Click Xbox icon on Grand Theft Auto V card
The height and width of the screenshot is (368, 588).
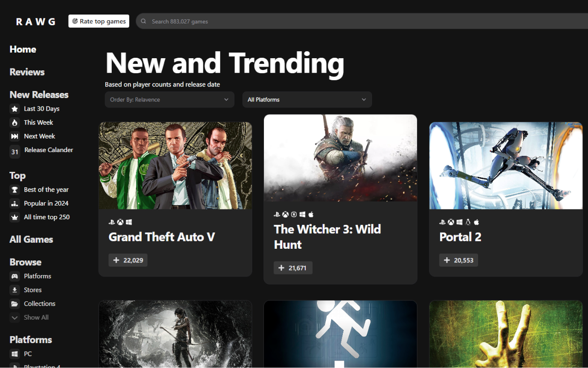coord(120,222)
